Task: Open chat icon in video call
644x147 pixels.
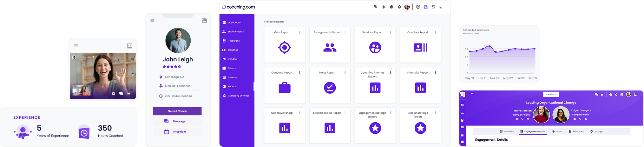Action: (121, 93)
